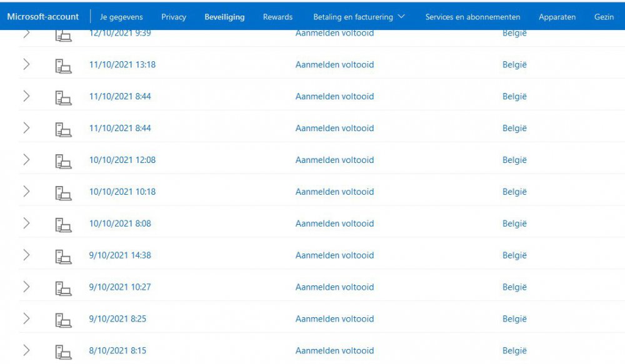Click device icon for 9/10/2021 10:27 entry

62,288
